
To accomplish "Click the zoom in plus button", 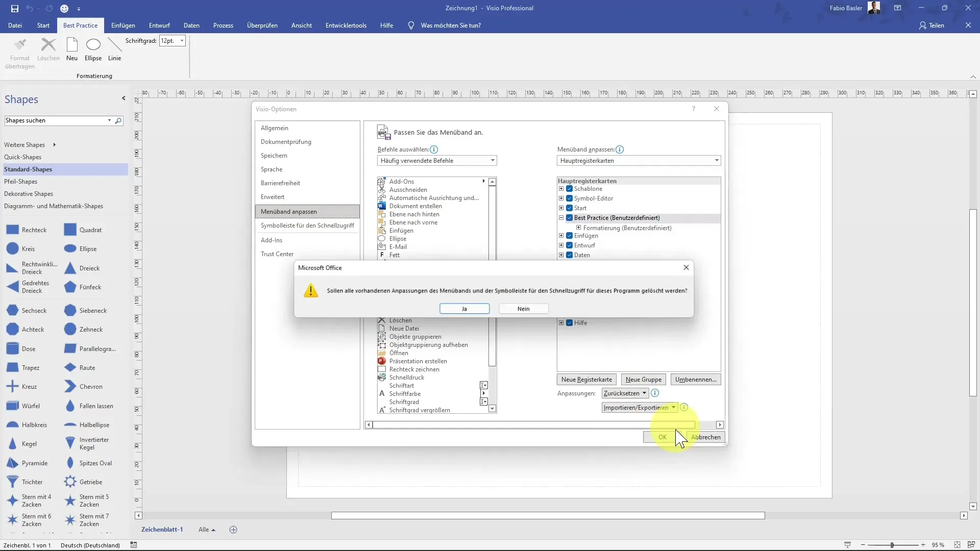I will click(x=923, y=545).
